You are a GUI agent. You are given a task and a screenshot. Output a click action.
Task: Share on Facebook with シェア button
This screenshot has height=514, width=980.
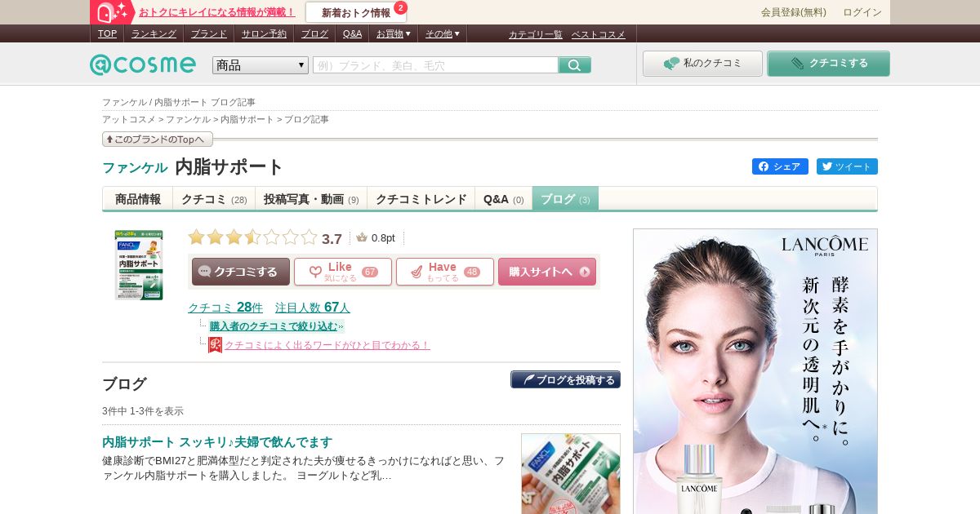tap(780, 166)
